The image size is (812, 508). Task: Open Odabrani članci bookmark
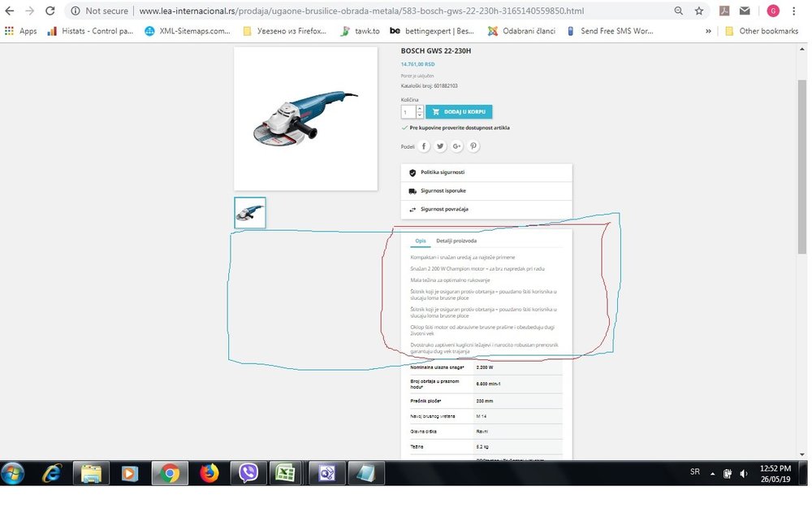tap(521, 31)
